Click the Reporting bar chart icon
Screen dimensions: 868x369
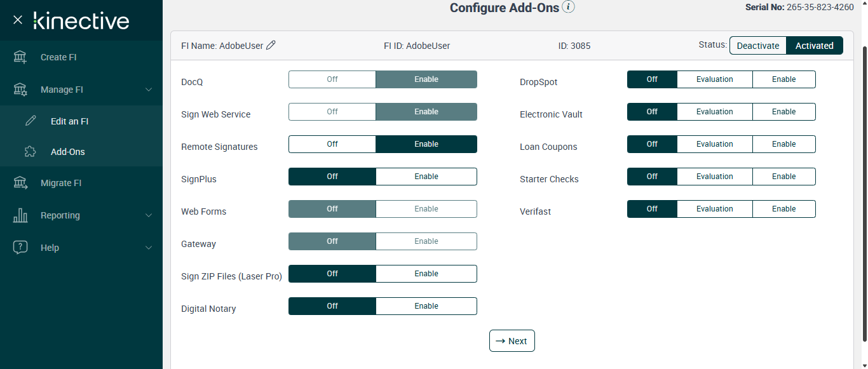click(x=20, y=215)
